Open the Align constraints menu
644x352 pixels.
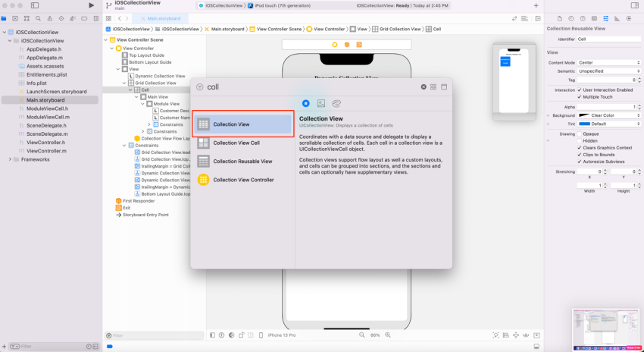pyautogui.click(x=506, y=335)
